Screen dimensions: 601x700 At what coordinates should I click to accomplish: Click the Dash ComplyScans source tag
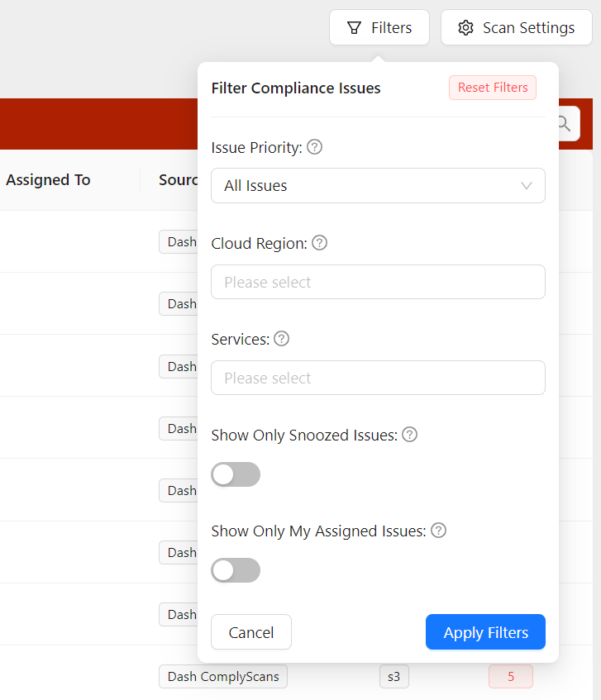pyautogui.click(x=223, y=676)
